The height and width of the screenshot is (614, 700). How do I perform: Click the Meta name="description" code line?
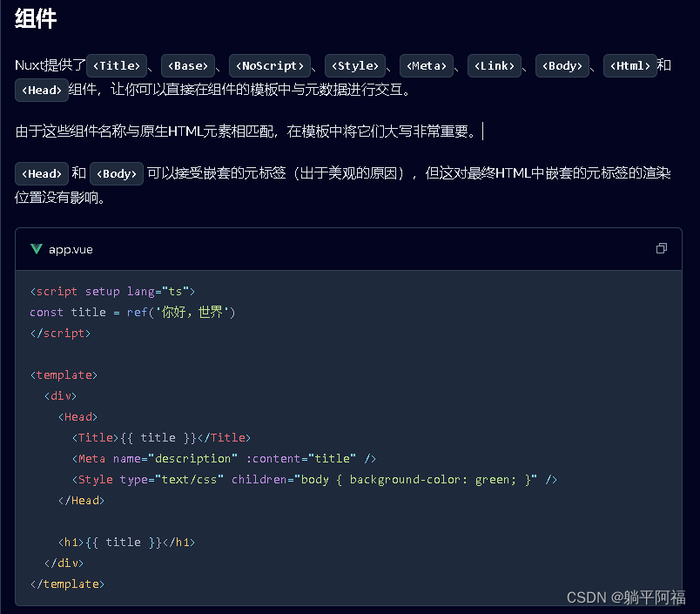(224, 459)
